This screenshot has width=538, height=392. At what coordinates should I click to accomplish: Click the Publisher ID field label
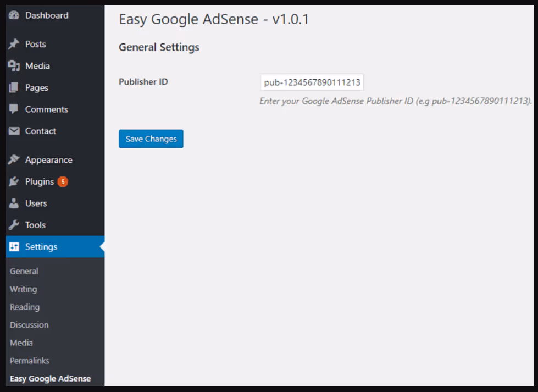point(143,82)
